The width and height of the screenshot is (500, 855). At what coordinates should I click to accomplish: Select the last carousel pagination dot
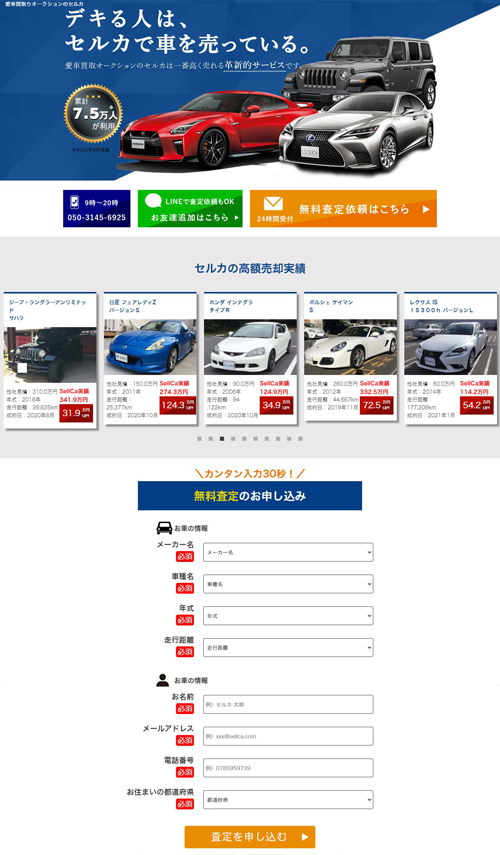coord(300,438)
